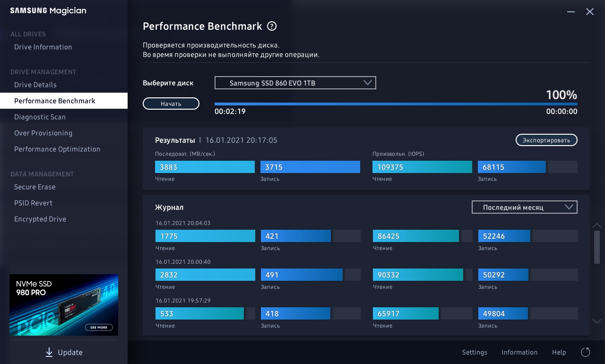This screenshot has width=605, height=364.
Task: Click the help question mark beside Performance Benchmark
Action: [x=272, y=26]
